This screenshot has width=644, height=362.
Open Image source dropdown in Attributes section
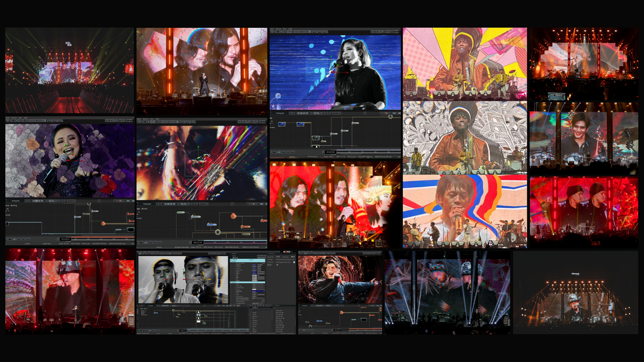259,284
